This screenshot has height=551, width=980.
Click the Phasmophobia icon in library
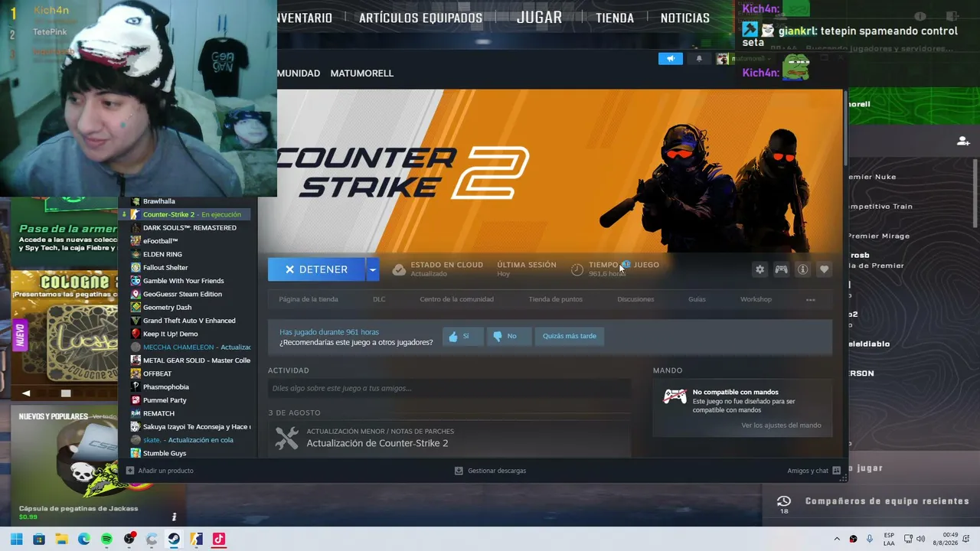click(x=136, y=386)
